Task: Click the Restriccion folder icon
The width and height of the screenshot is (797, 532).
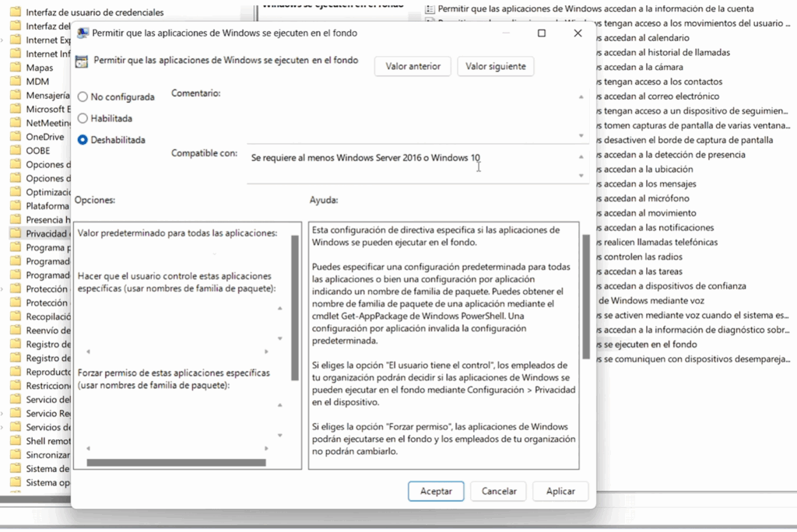Action: tap(16, 386)
